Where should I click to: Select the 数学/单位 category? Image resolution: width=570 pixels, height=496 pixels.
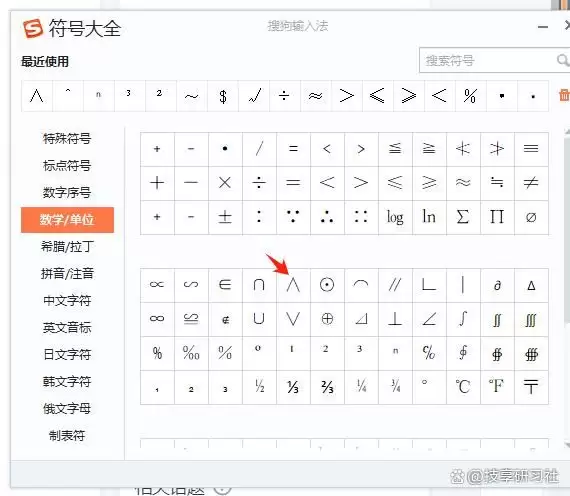67,220
